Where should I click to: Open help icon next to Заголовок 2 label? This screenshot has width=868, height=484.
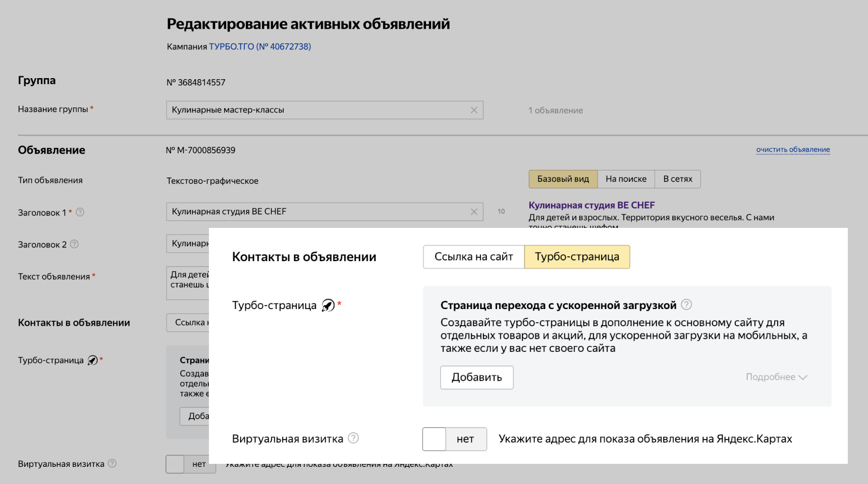click(74, 244)
